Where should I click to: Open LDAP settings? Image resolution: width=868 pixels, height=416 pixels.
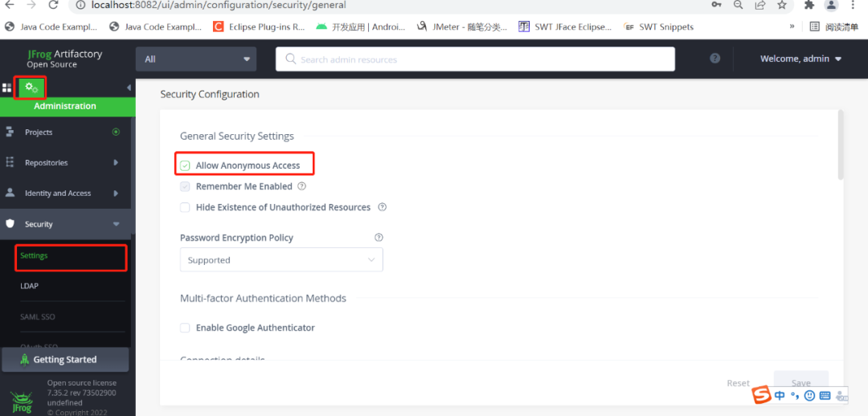click(30, 286)
